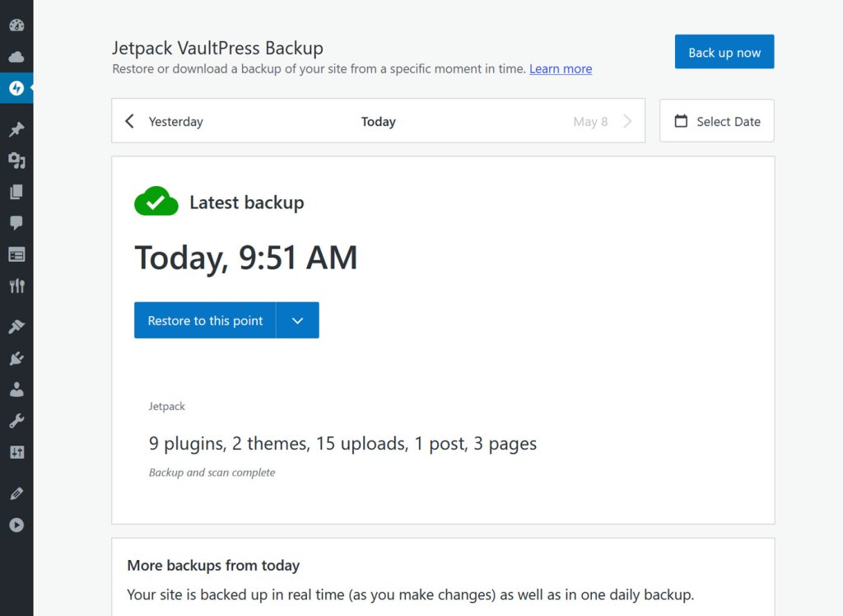This screenshot has height=616, width=843.
Task: Click the Latest backup heading
Action: pyautogui.click(x=247, y=203)
